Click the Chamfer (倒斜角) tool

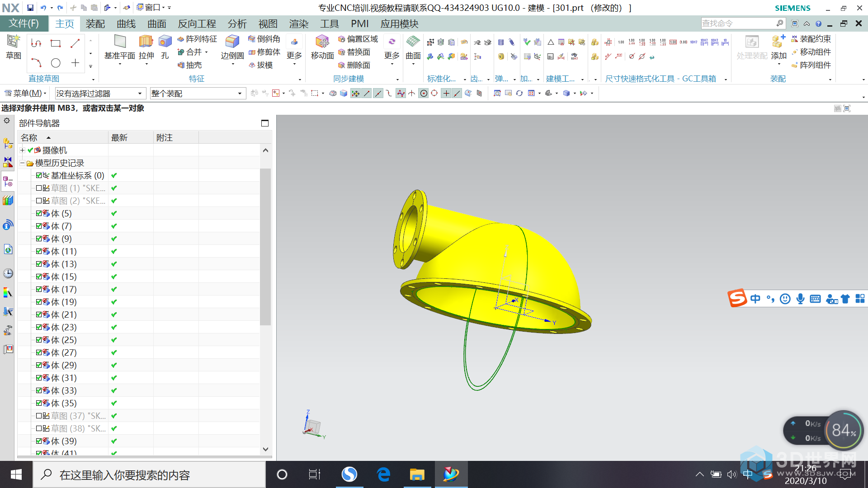264,39
